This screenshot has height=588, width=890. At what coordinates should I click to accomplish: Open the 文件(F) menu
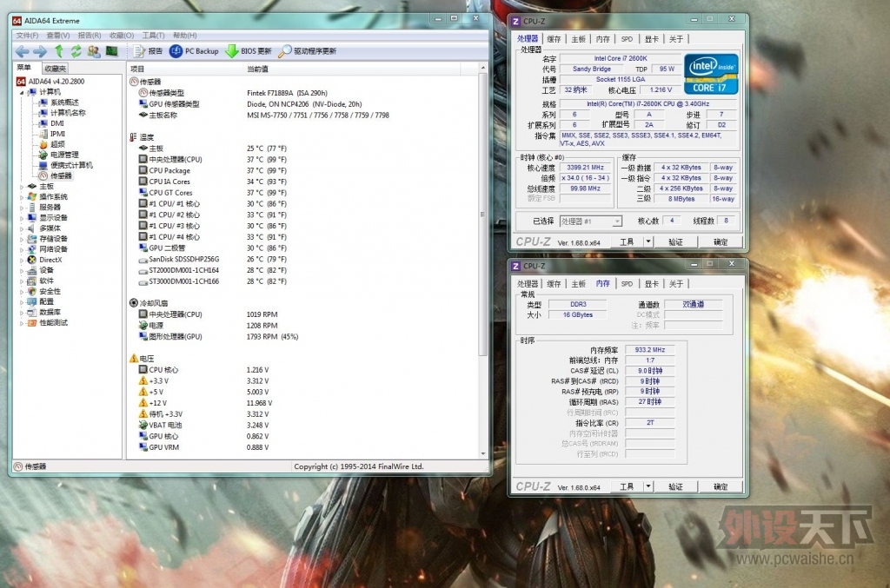pos(27,35)
